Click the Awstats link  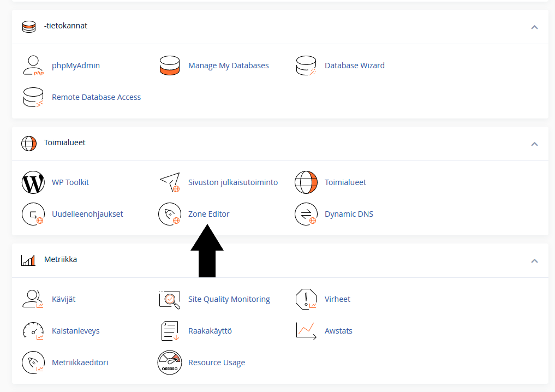[338, 331]
